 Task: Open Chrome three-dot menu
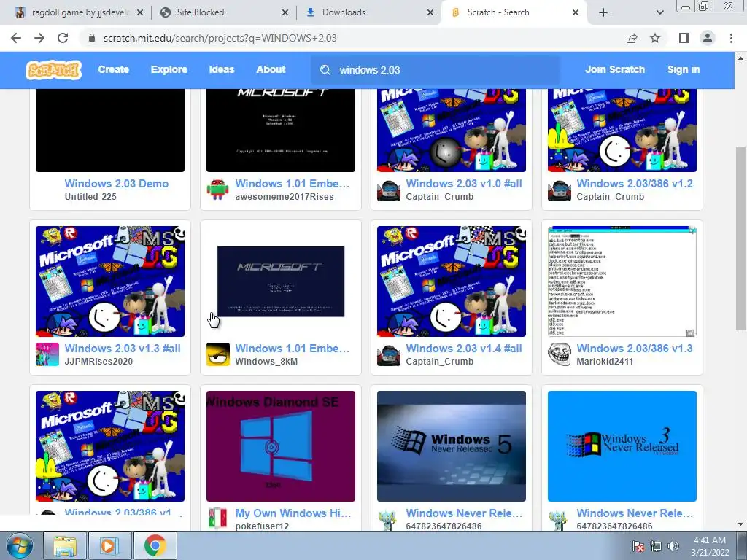[x=731, y=38]
